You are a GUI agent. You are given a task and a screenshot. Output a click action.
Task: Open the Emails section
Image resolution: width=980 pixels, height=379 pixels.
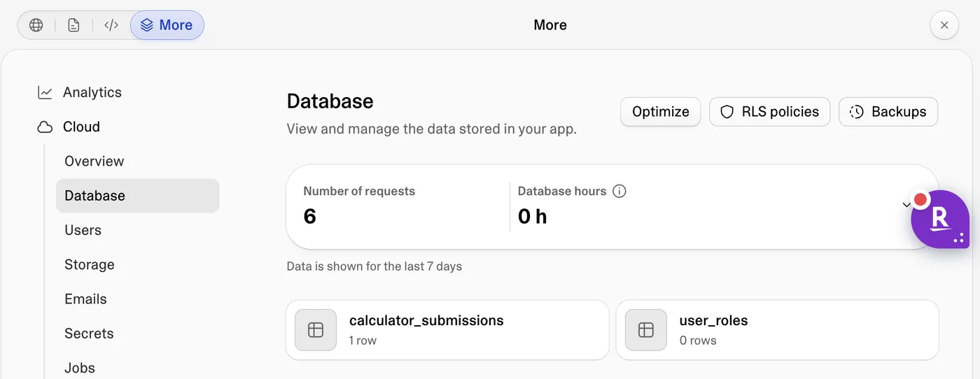(x=85, y=299)
